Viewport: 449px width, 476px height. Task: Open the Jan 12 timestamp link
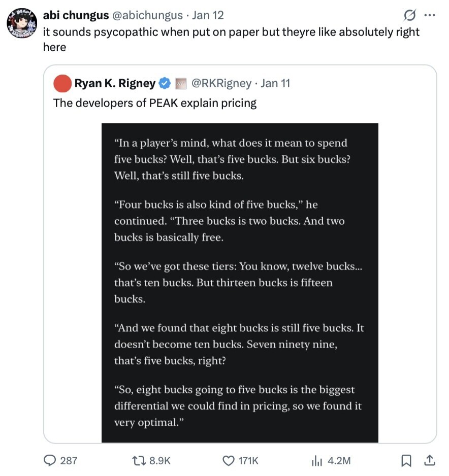[x=210, y=15]
